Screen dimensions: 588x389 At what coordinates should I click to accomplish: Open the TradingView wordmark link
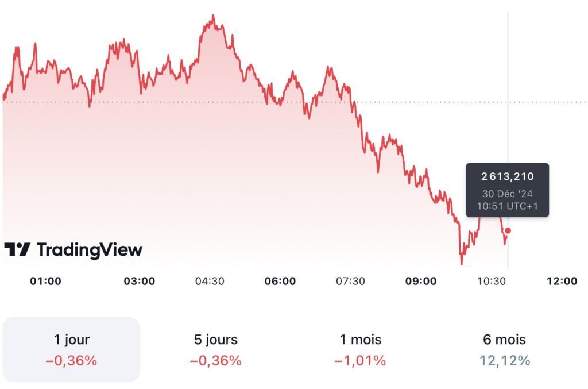90,249
